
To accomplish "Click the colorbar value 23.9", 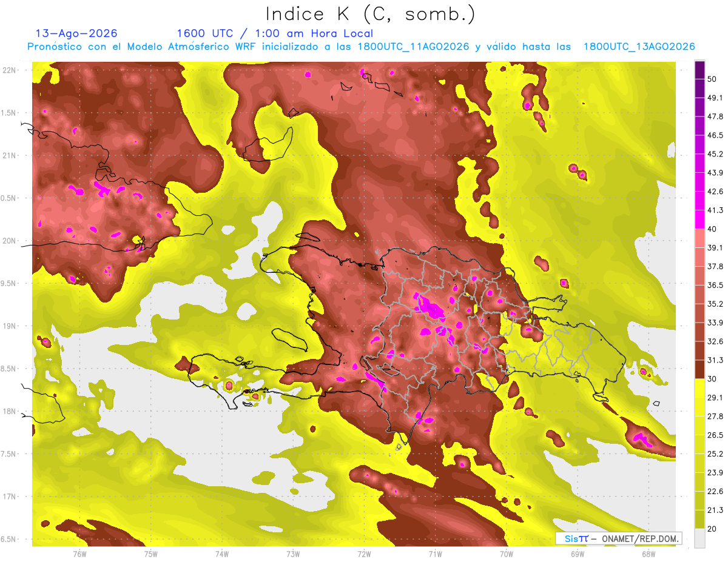I will (x=715, y=473).
